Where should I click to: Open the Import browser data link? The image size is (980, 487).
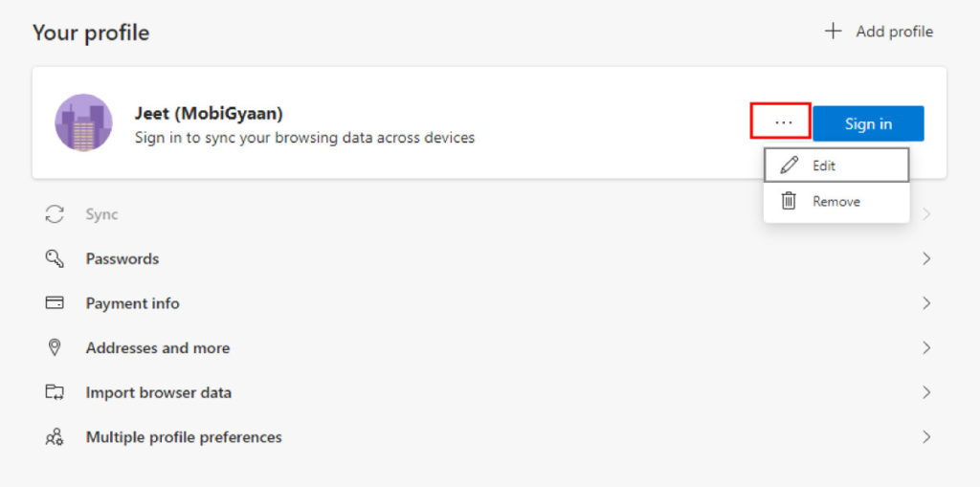coord(159,392)
